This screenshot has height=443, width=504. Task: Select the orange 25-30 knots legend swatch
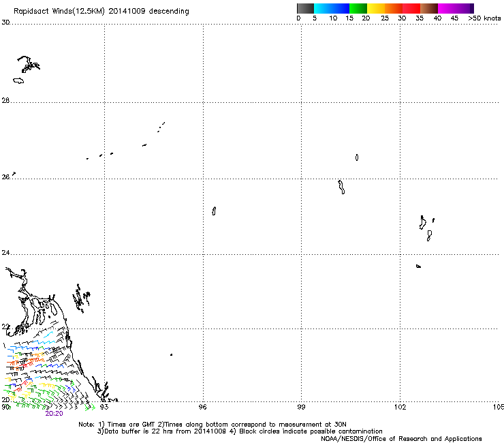click(394, 8)
